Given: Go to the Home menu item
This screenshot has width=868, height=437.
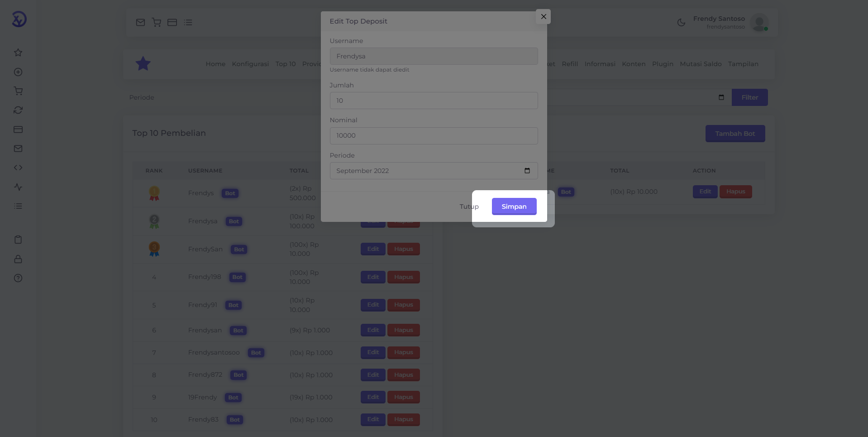Looking at the screenshot, I should [215, 64].
